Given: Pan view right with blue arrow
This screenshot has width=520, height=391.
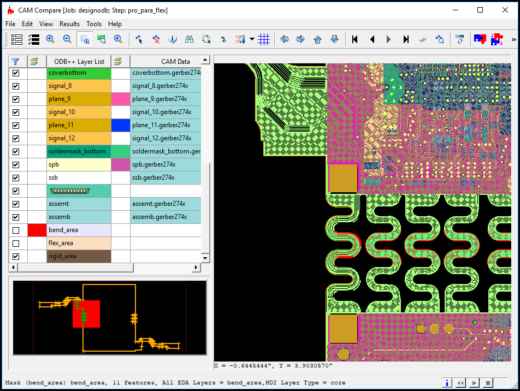Looking at the screenshot, I should pos(301,39).
